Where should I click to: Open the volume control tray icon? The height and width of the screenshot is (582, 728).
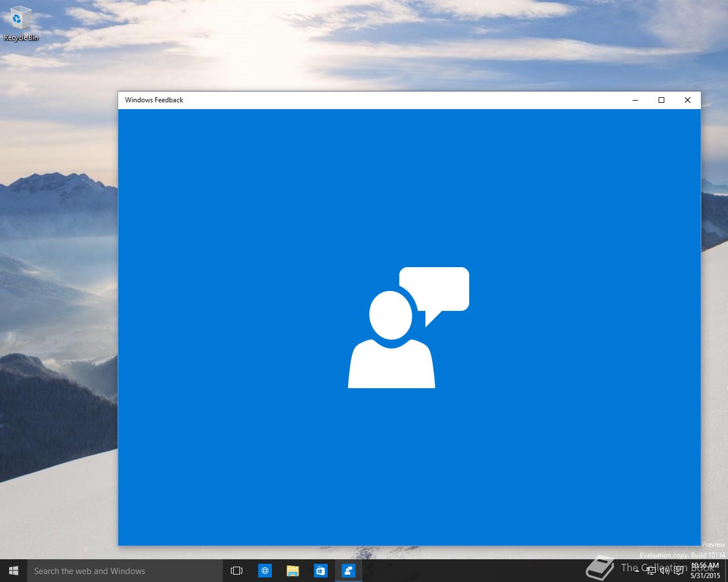(x=665, y=571)
